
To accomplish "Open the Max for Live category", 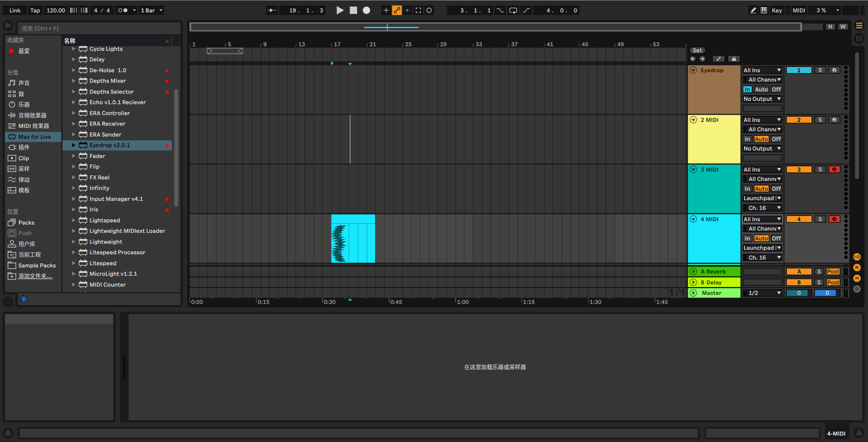I will pyautogui.click(x=34, y=137).
